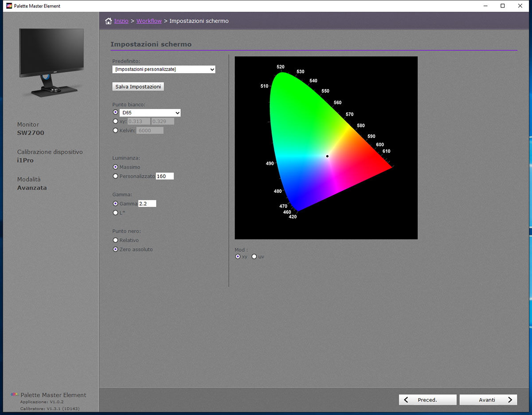Open the D65 white point dropdown
The width and height of the screenshot is (532, 415).
coord(150,113)
